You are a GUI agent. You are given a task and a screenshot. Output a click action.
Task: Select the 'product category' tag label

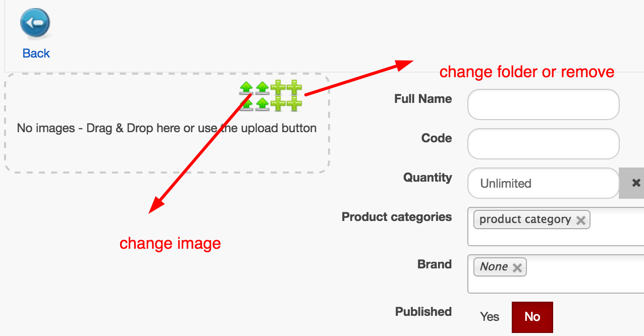tap(525, 220)
